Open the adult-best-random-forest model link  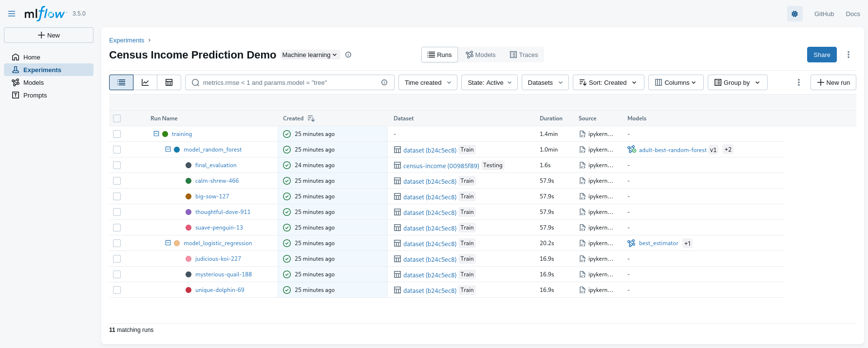(672, 150)
